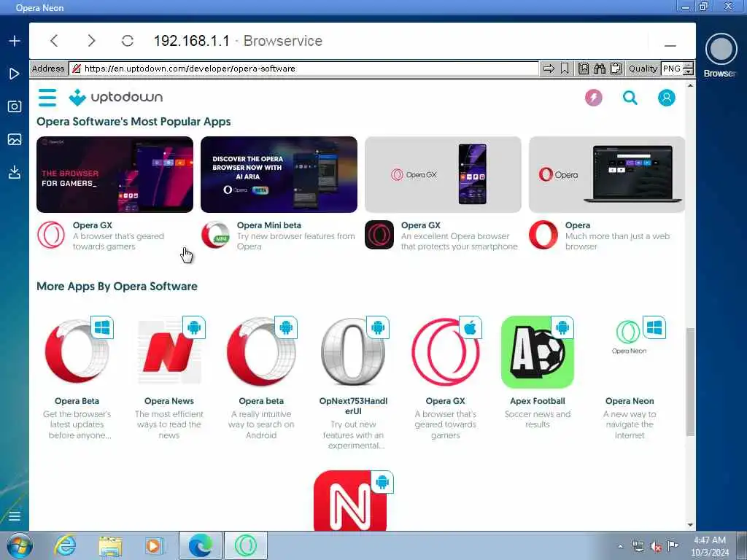Launch Internet Explorer from taskbar
This screenshot has width=747, height=560.
(65, 546)
